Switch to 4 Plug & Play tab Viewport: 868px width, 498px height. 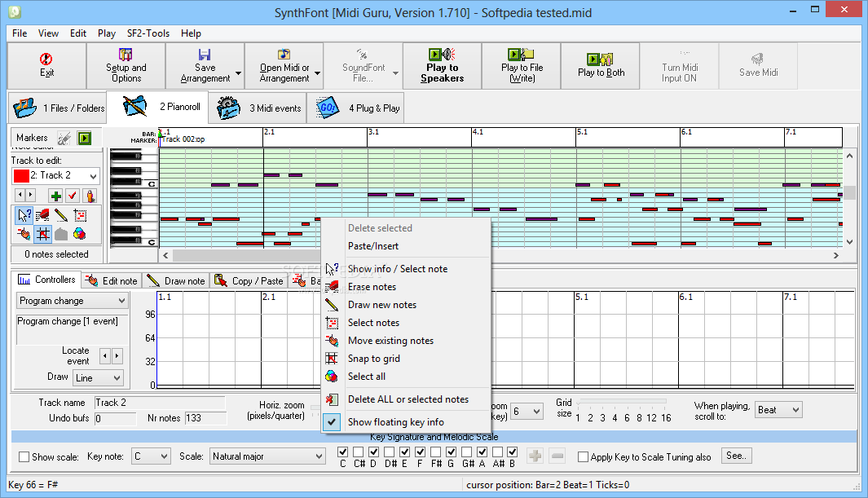pos(356,108)
